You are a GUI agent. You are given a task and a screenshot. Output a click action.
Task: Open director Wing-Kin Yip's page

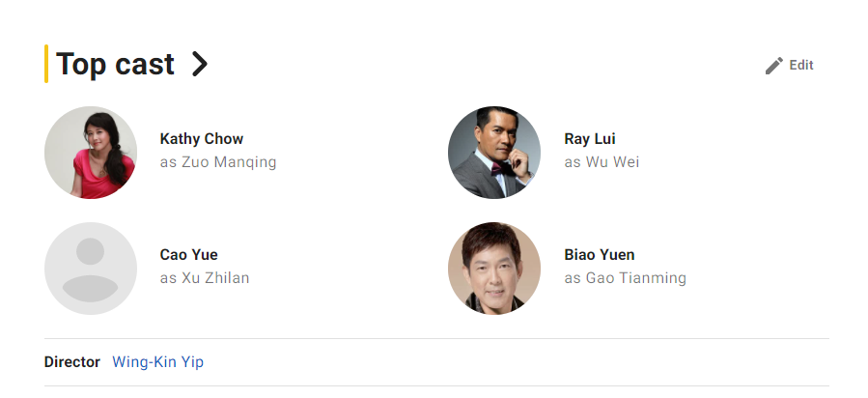[158, 362]
